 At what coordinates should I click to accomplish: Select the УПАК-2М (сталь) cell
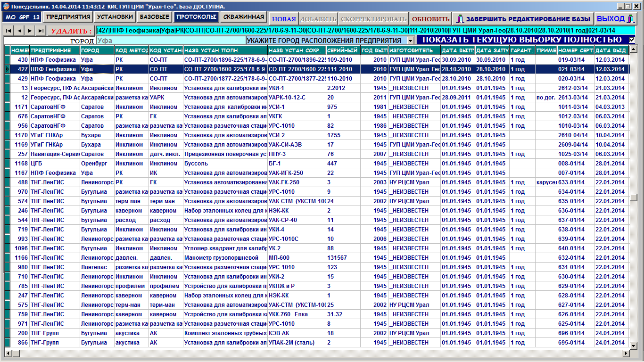(x=297, y=343)
